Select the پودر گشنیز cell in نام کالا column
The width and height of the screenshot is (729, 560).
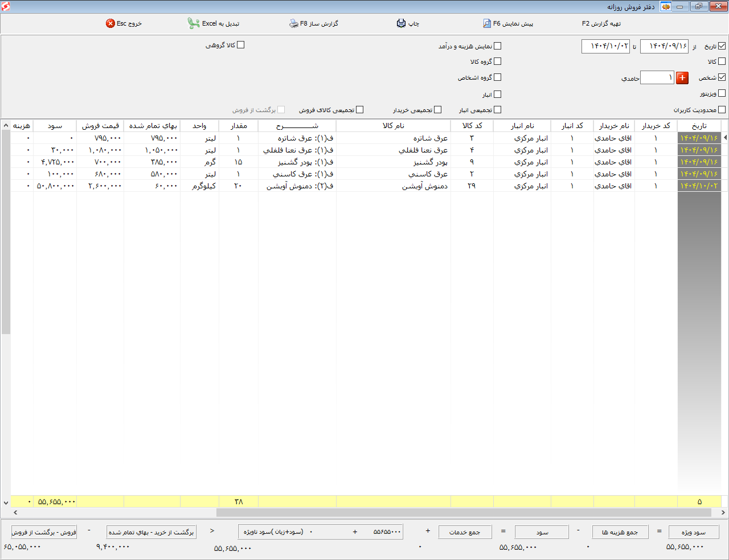click(394, 162)
